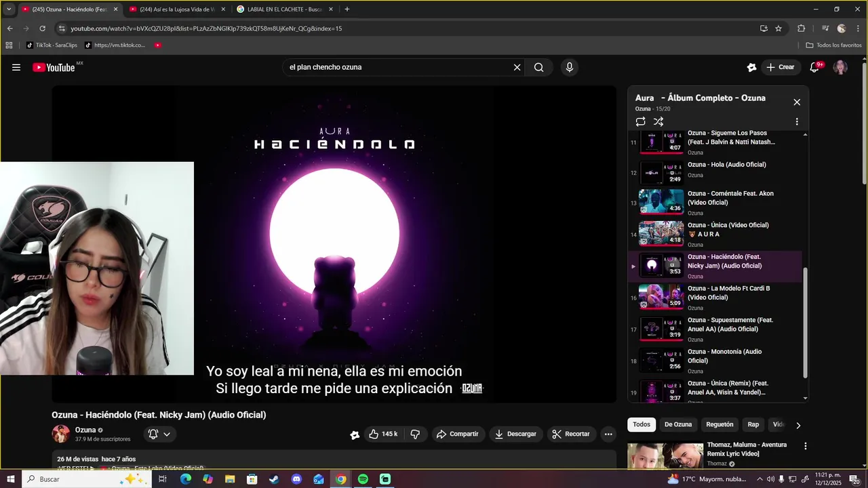Open the Ozuna channel avatar
Screen dimensions: 868x488
point(61,434)
